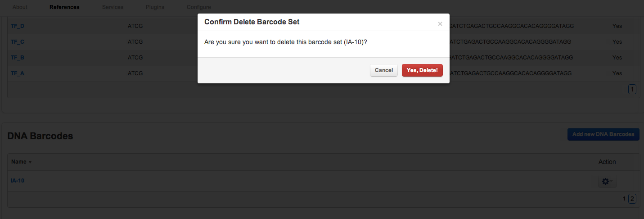
Task: Go to page 1 of DNA Barcodes
Action: (624, 199)
